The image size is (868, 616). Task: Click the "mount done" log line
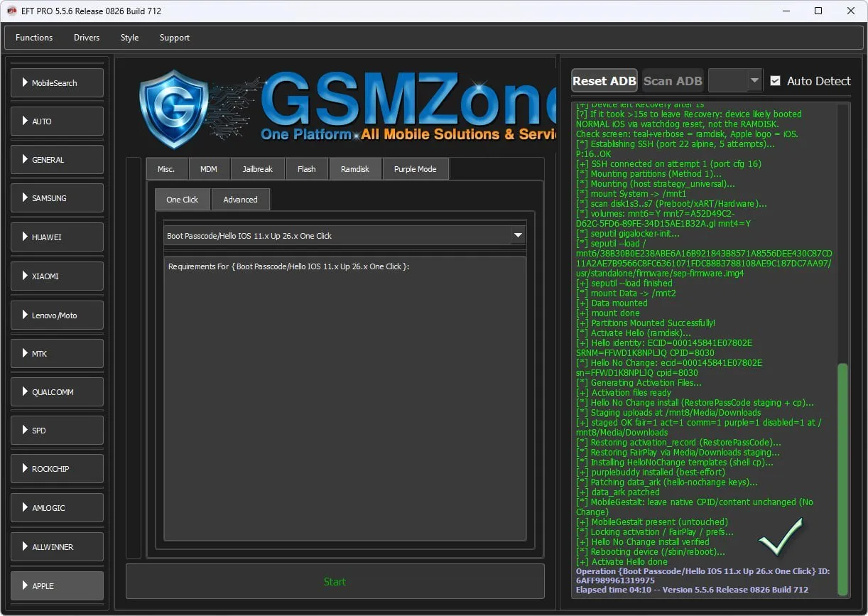(608, 313)
